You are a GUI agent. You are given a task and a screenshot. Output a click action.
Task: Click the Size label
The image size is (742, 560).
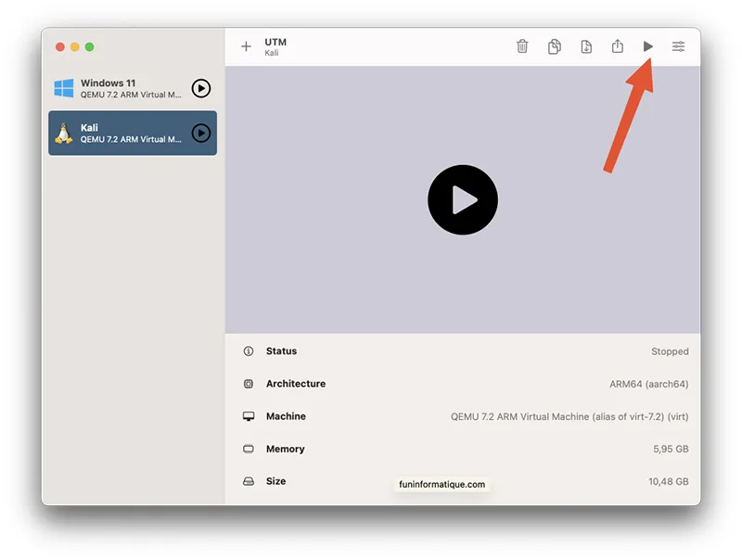click(x=275, y=481)
